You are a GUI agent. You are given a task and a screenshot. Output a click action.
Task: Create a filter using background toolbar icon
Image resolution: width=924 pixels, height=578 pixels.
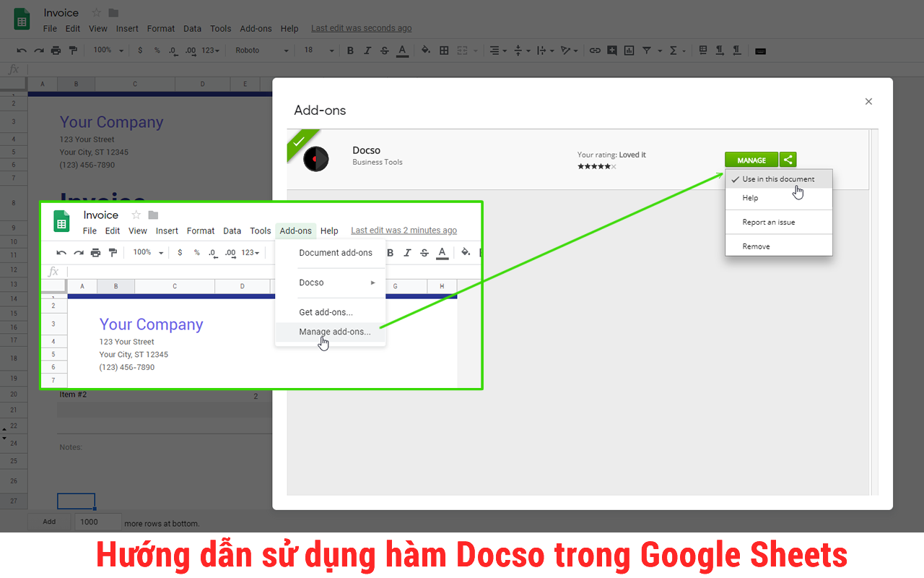coord(647,51)
